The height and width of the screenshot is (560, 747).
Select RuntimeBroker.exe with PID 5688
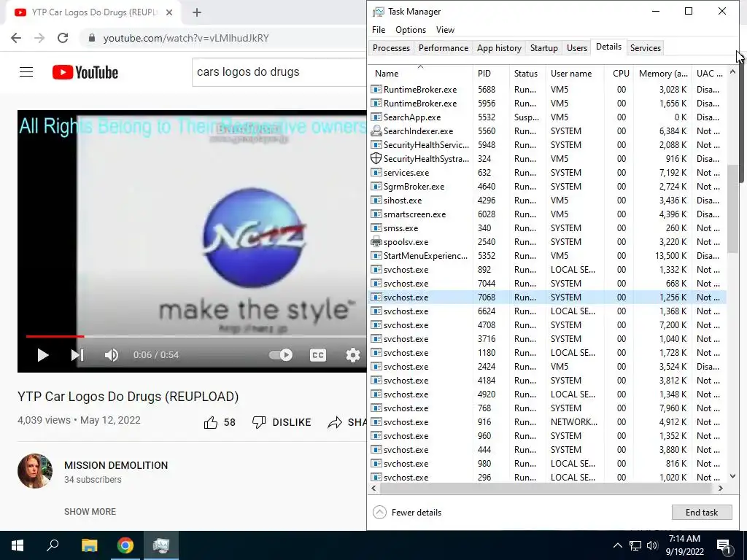point(547,90)
